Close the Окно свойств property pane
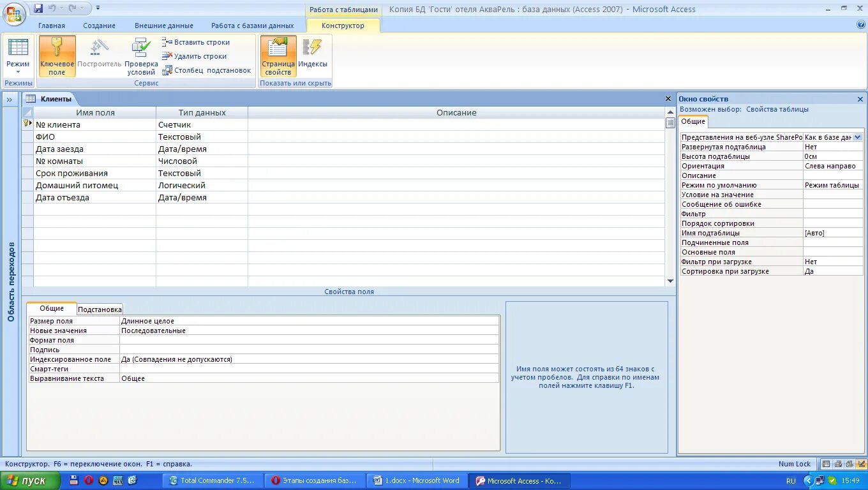868x490 pixels. tap(860, 99)
